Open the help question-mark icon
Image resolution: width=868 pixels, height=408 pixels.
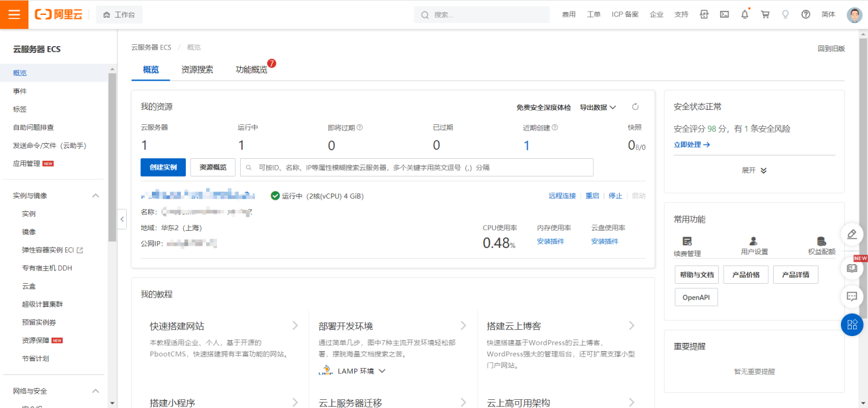[805, 14]
